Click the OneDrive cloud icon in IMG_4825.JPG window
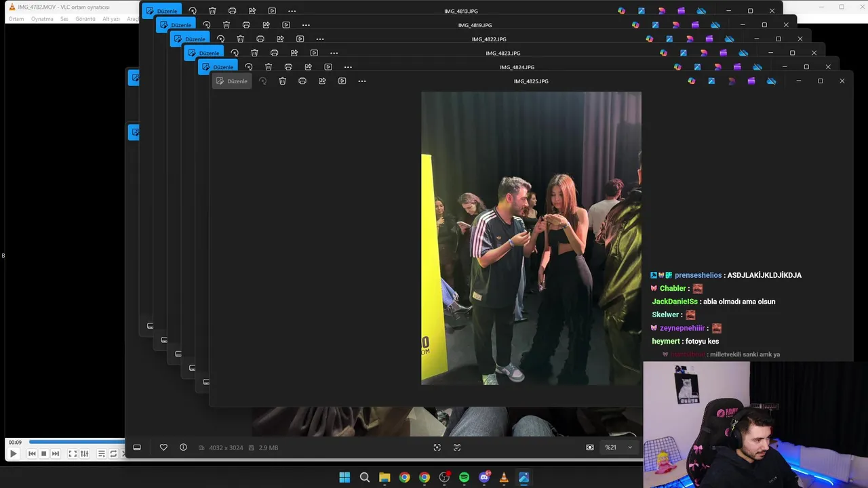 coord(771,81)
